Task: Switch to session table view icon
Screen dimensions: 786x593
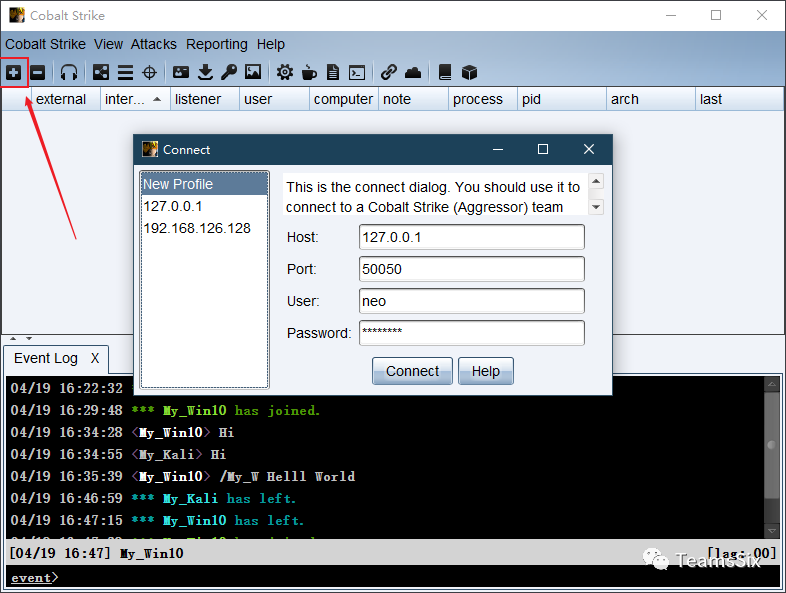Action: (x=125, y=73)
